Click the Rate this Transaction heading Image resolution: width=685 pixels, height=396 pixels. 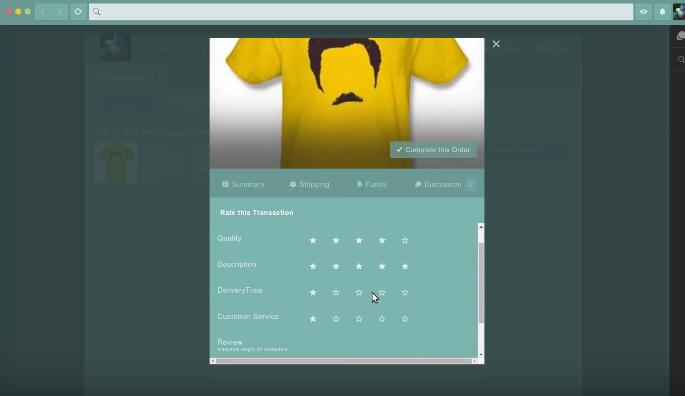pyautogui.click(x=257, y=212)
